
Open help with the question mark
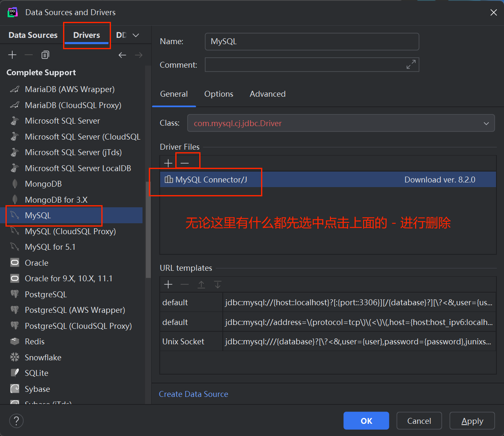coord(16,420)
